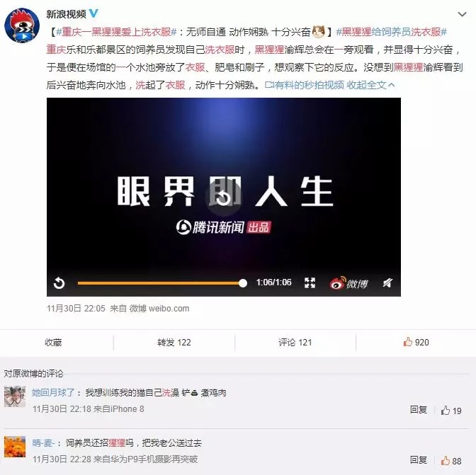The width and height of the screenshot is (476, 475).
Task: Open the 新浪视频 profile avatar
Action: click(22, 25)
